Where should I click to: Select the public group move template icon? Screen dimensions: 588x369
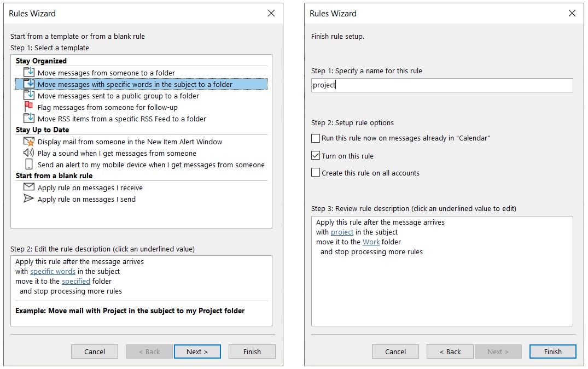[x=31, y=95]
